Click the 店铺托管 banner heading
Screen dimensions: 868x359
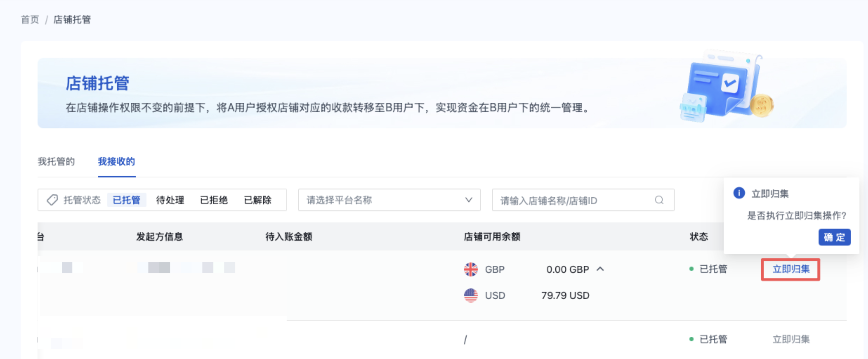coord(97,83)
